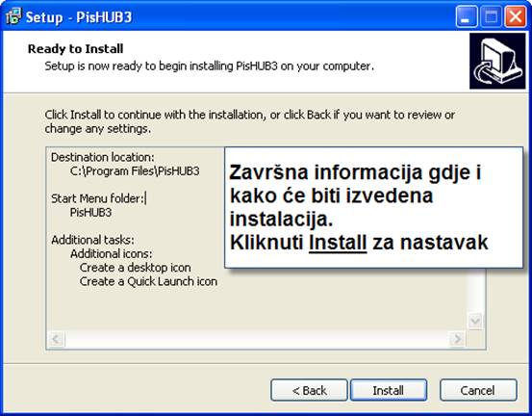Click the Start Menu folder label line
Viewport: 532px width, 416px height.
click(x=98, y=198)
